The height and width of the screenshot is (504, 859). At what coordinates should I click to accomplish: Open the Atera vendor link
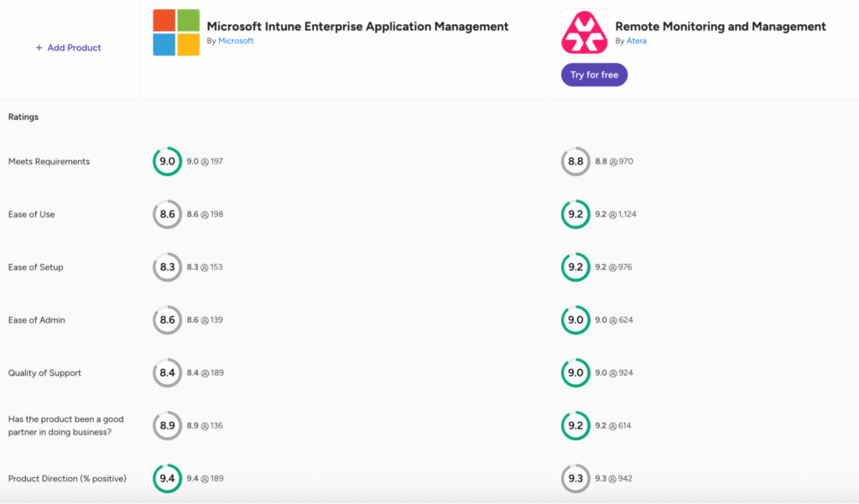(636, 40)
